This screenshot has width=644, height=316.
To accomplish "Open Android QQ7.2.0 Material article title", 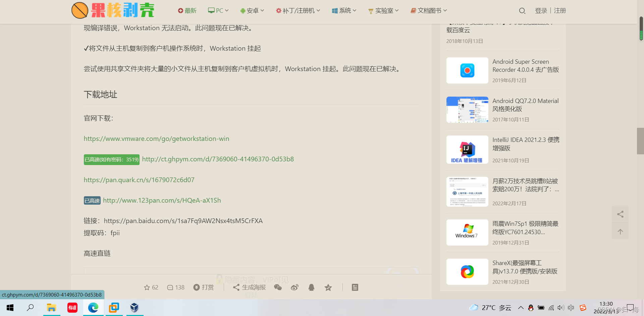I will point(525,105).
